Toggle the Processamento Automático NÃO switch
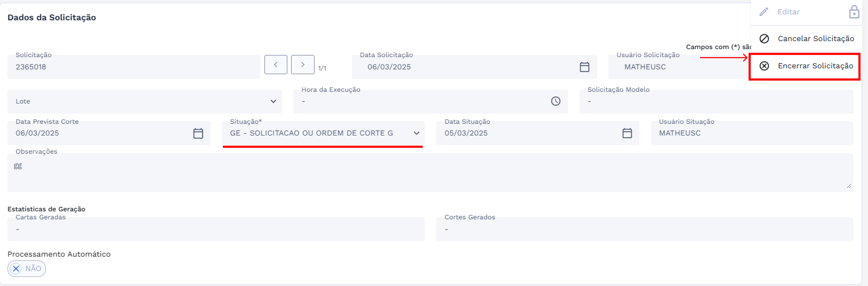 click(27, 268)
